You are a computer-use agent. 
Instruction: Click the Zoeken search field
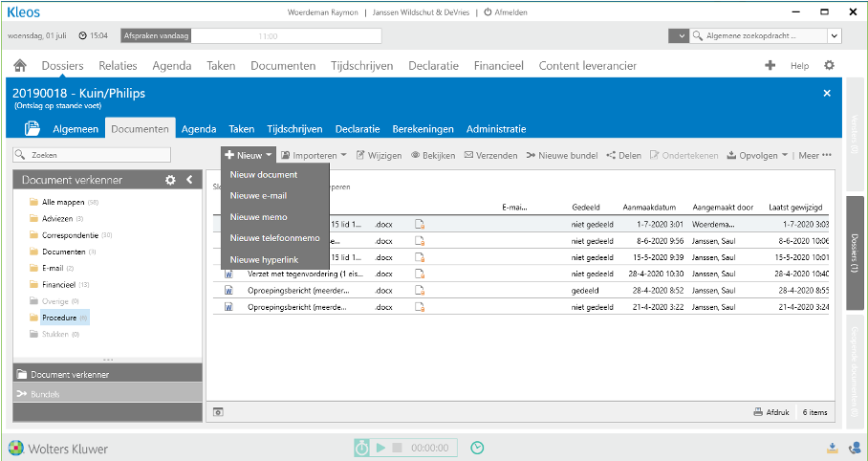[x=94, y=155]
